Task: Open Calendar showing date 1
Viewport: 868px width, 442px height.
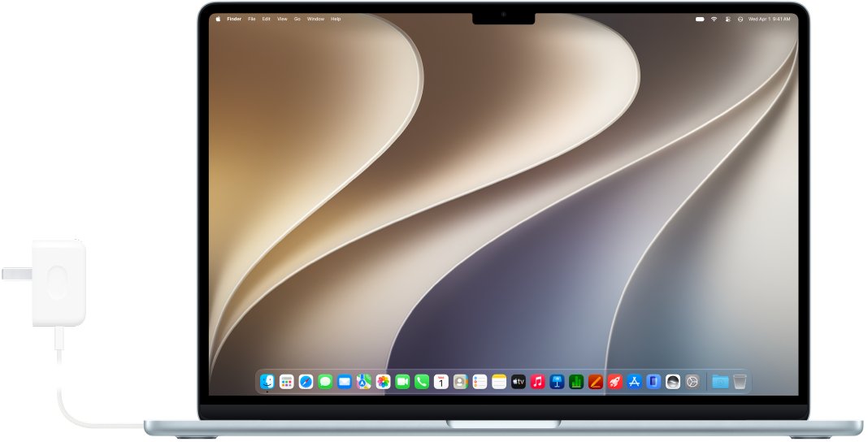Action: click(x=441, y=382)
